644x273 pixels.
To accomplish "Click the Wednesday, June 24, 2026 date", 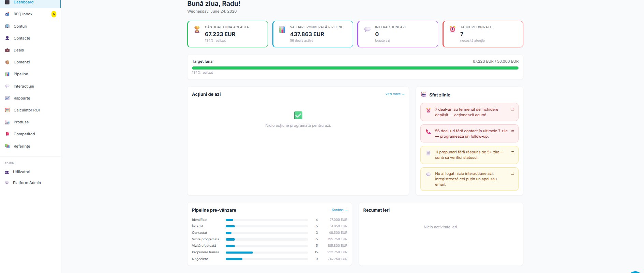I will click(212, 11).
